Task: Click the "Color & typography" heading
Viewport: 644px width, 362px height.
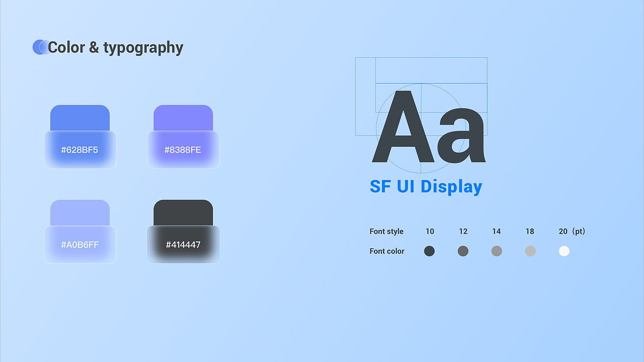Action: 115,48
